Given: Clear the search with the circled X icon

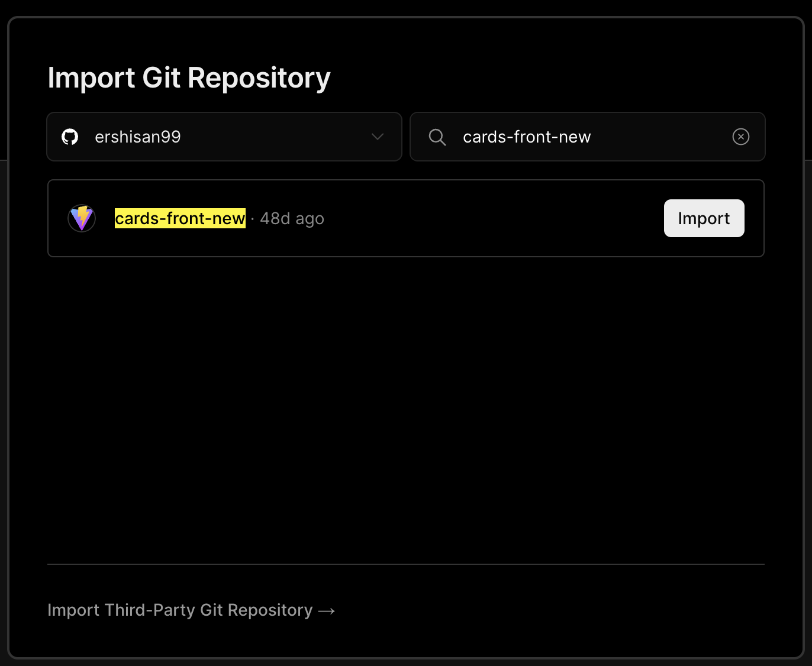Looking at the screenshot, I should point(740,137).
